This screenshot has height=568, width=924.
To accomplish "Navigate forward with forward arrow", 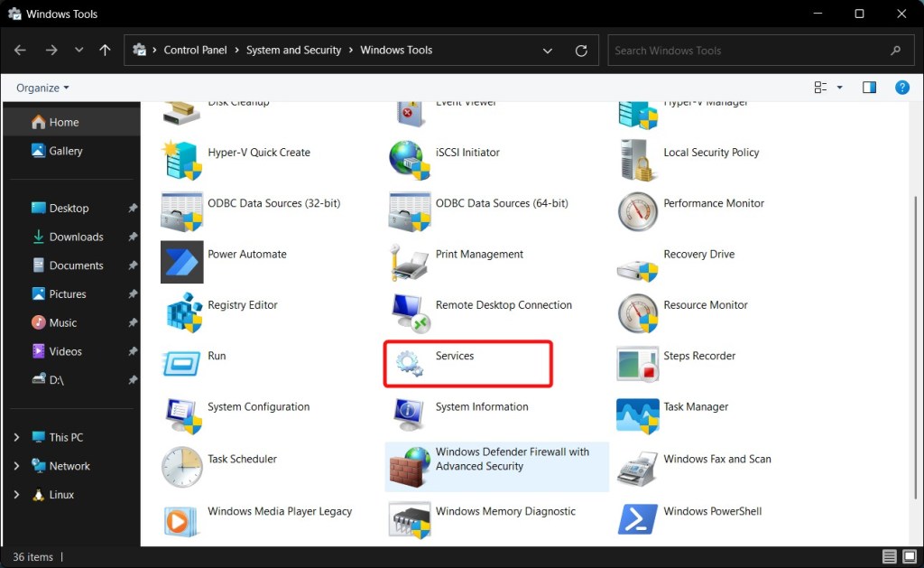I will [x=51, y=51].
